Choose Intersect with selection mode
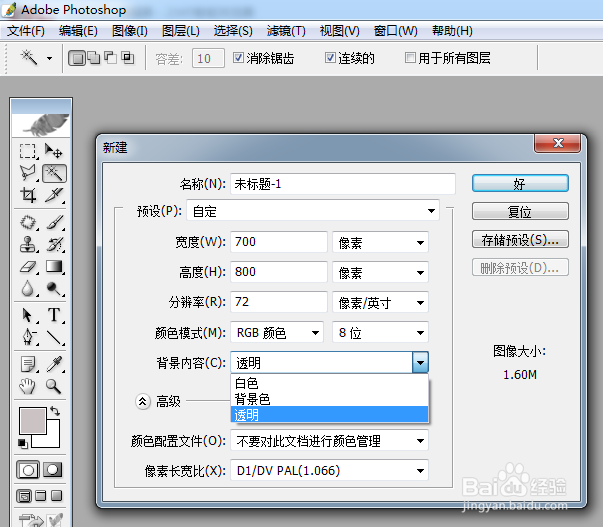This screenshot has width=603, height=527. point(128,58)
